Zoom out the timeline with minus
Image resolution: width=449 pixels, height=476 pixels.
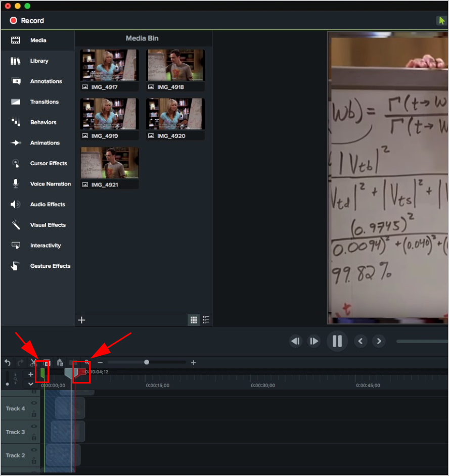pos(100,362)
